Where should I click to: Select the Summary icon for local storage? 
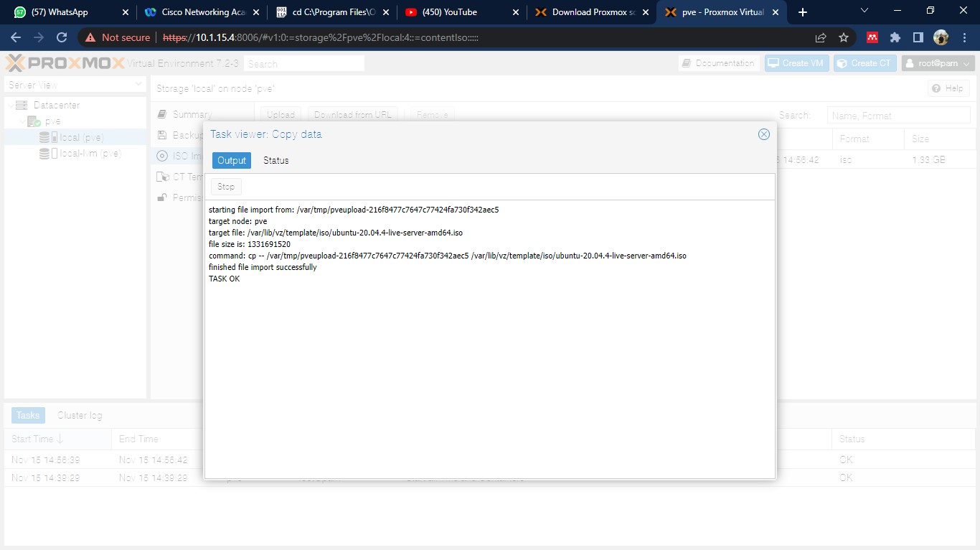[163, 113]
